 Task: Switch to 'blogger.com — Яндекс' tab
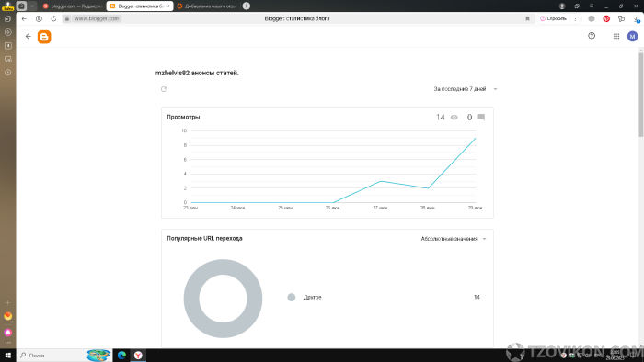point(73,6)
